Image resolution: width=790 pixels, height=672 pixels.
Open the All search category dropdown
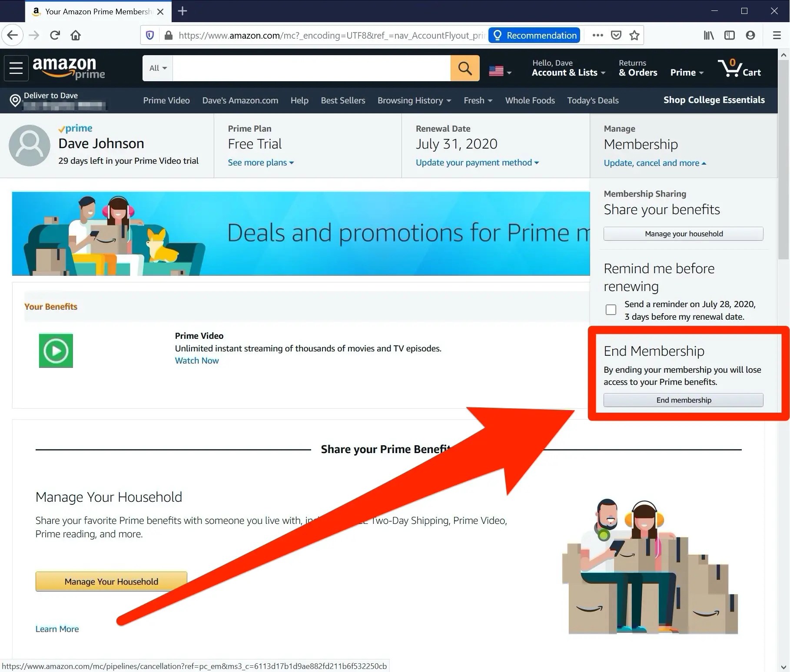pyautogui.click(x=158, y=68)
